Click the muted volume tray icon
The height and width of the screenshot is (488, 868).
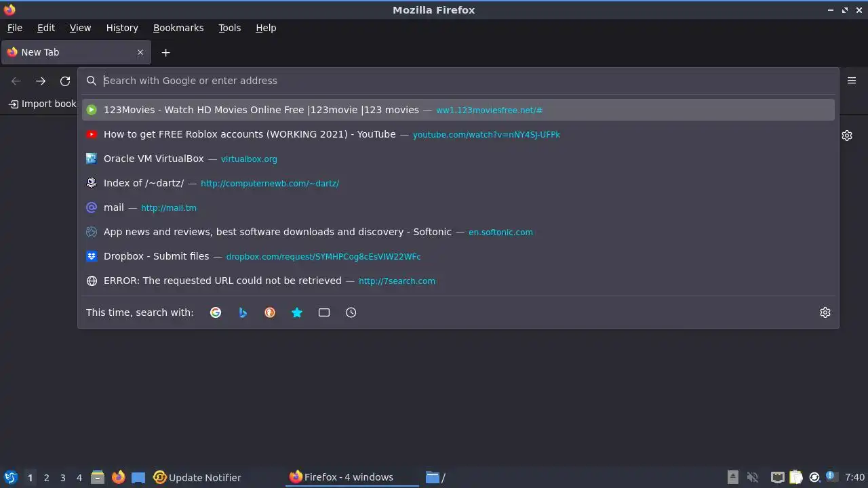[753, 477]
